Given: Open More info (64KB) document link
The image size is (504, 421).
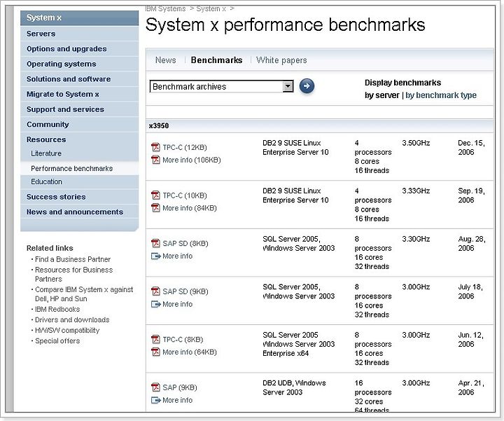Looking at the screenshot, I should (190, 352).
